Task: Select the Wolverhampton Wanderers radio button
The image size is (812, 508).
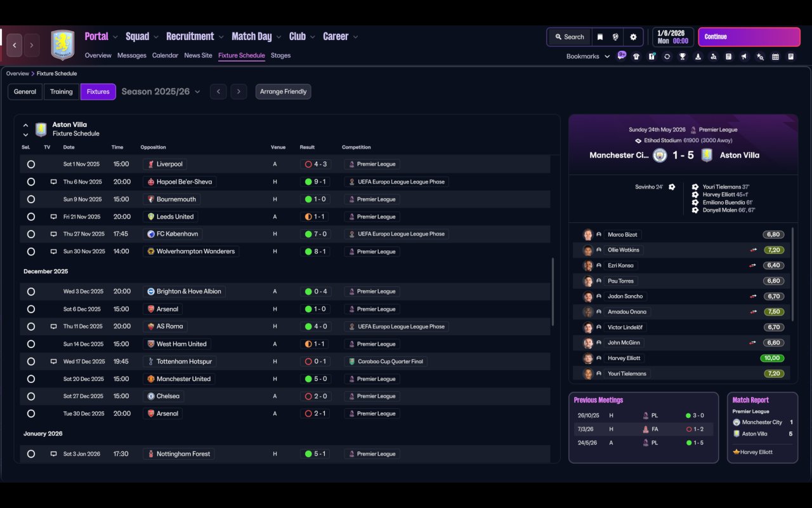Action: click(31, 251)
